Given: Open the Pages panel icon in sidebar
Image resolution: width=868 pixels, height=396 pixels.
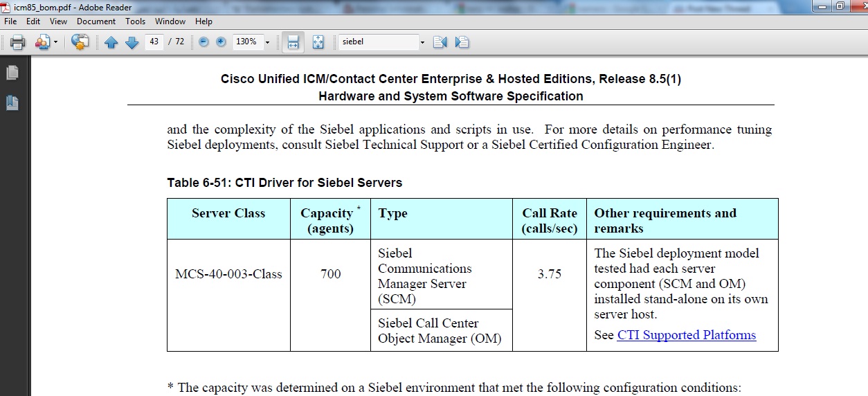Looking at the screenshot, I should coord(12,72).
